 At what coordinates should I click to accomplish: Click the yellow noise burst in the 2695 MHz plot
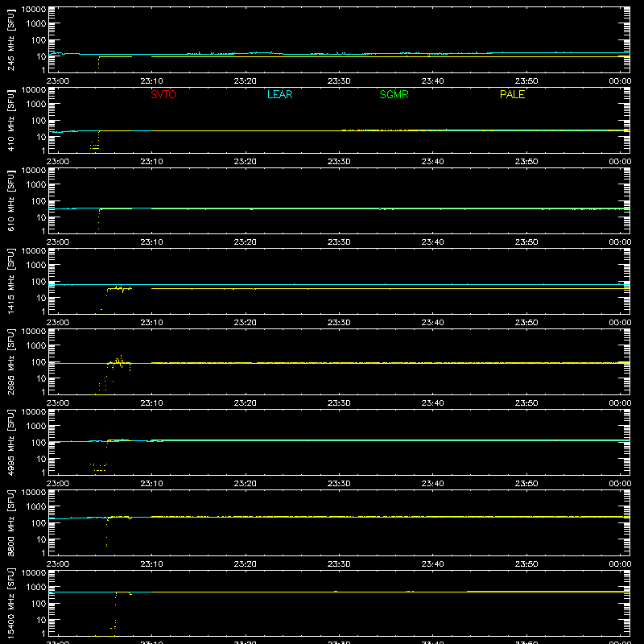[118, 363]
